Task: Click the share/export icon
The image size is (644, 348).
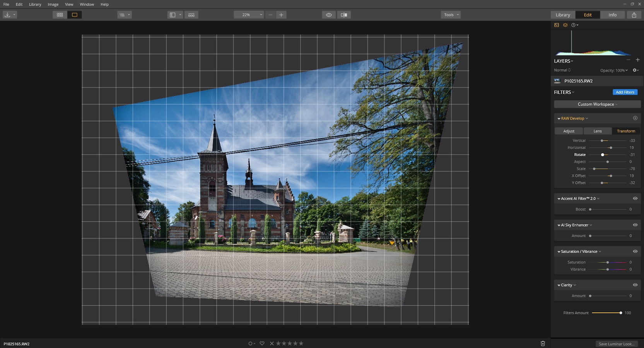Action: point(634,15)
